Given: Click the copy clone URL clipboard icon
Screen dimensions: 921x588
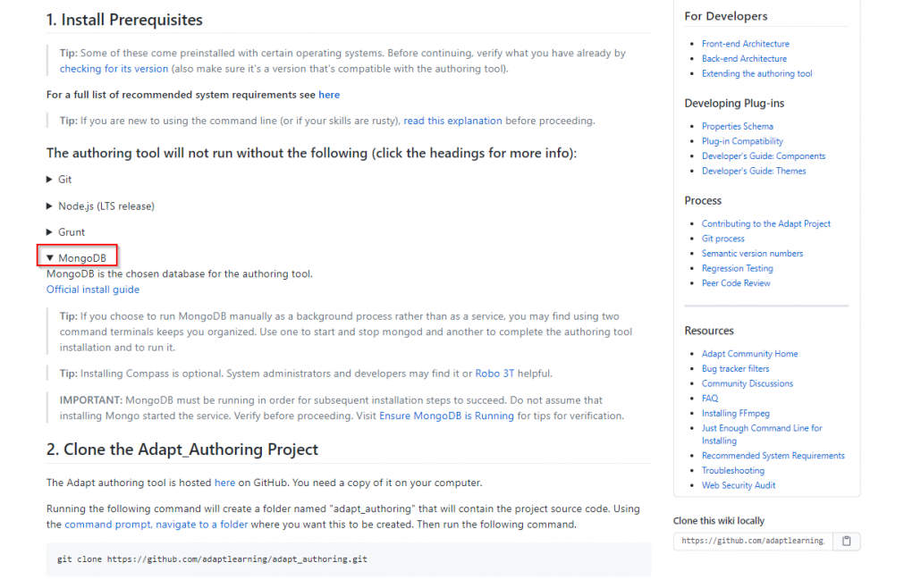Looking at the screenshot, I should (846, 541).
